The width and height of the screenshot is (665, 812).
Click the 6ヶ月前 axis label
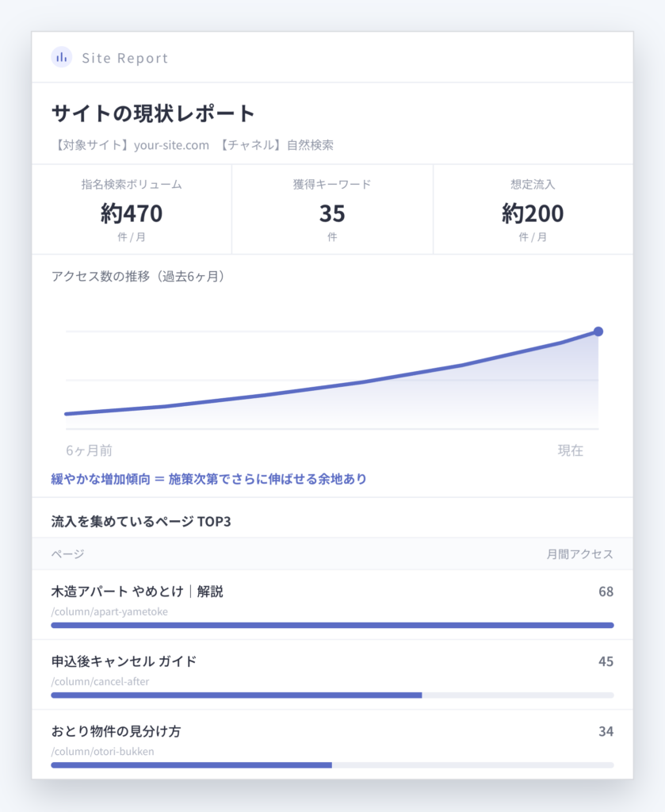(x=89, y=450)
